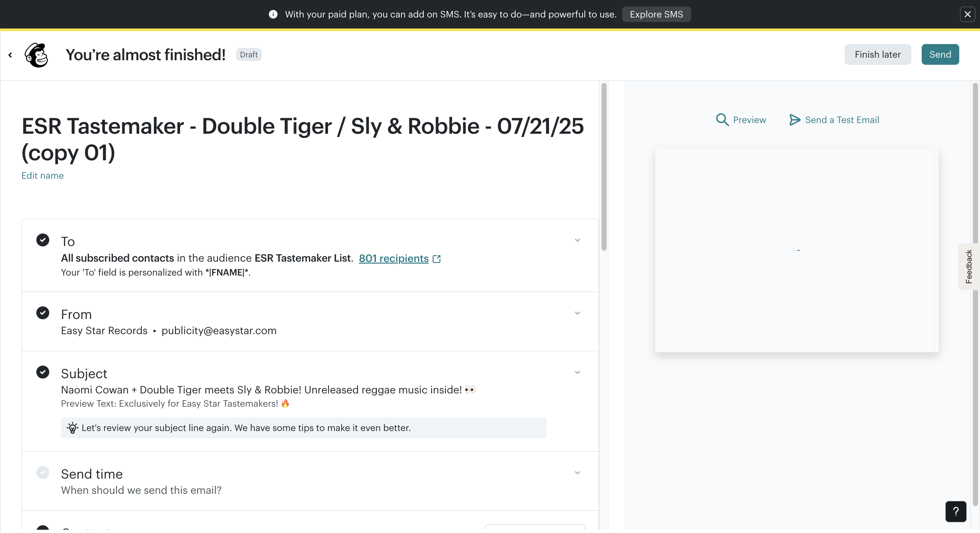Image resolution: width=980 pixels, height=533 pixels.
Task: Click the Preview magnifier icon
Action: (722, 120)
